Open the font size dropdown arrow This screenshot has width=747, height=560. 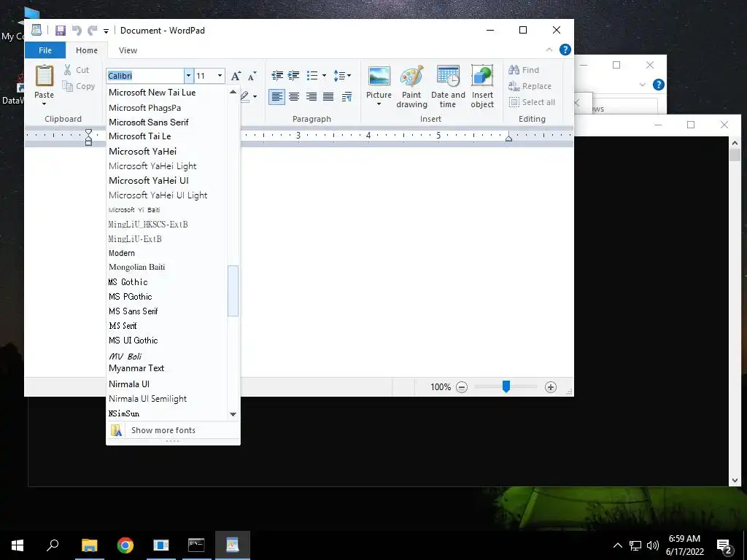point(220,76)
